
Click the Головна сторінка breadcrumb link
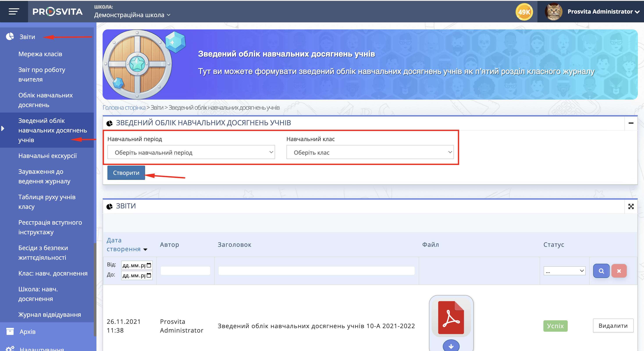pyautogui.click(x=124, y=107)
